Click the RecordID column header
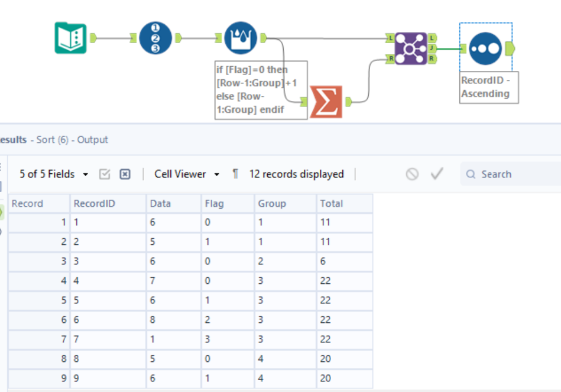The height and width of the screenshot is (392, 561). point(108,203)
